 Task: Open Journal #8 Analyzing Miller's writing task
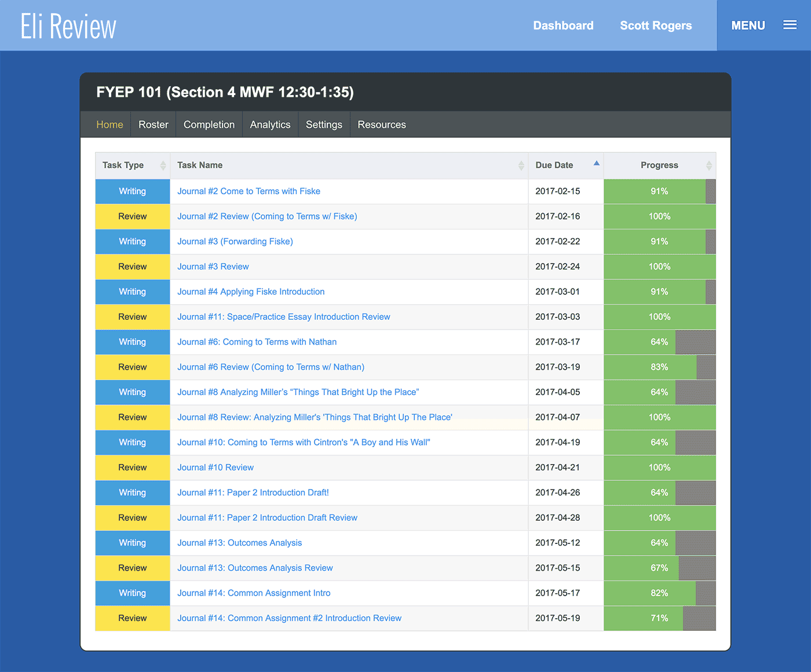pyautogui.click(x=298, y=392)
